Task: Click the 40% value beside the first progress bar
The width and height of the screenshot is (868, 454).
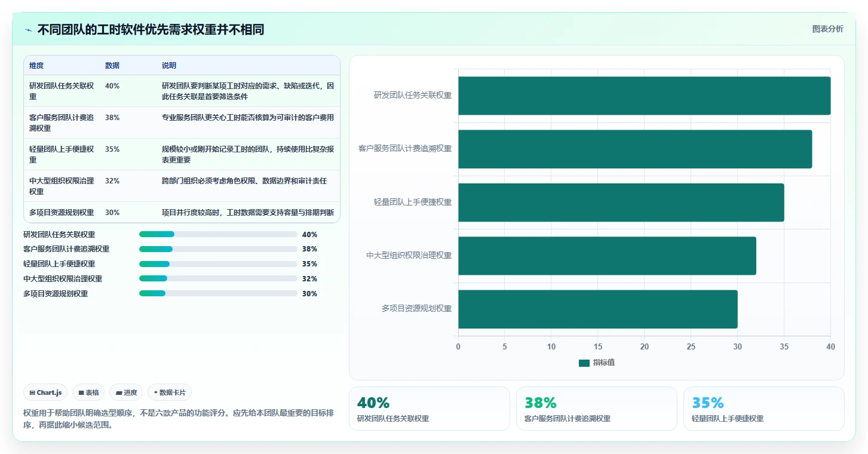Action: [x=309, y=235]
